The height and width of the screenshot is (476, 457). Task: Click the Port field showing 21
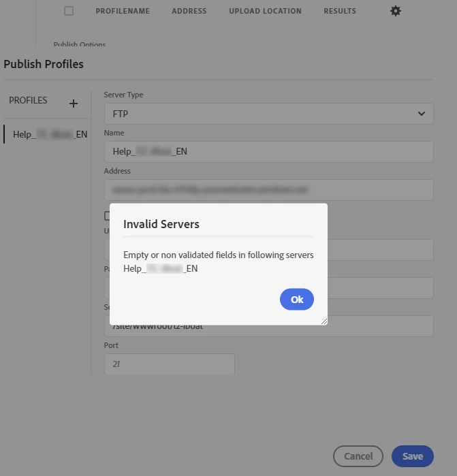click(x=170, y=364)
